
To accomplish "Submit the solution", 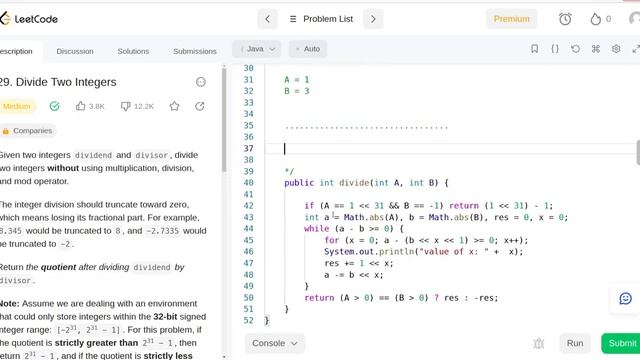I will [621, 343].
